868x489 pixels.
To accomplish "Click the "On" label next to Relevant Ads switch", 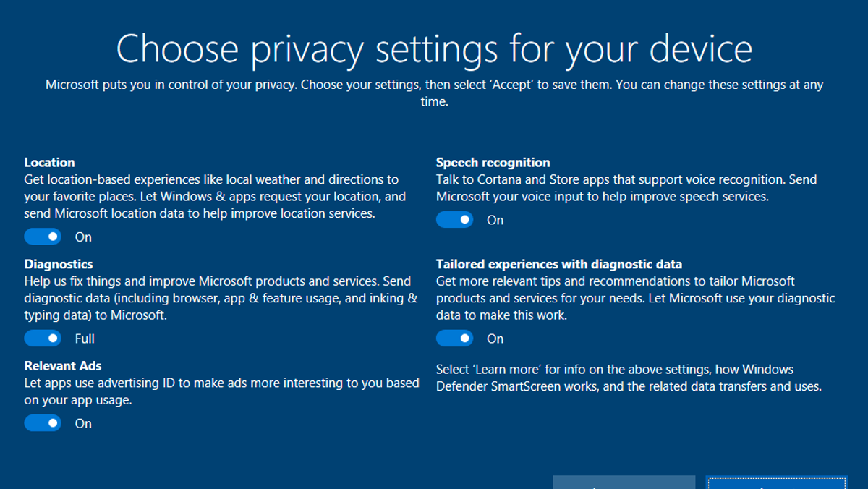I will pos(83,423).
